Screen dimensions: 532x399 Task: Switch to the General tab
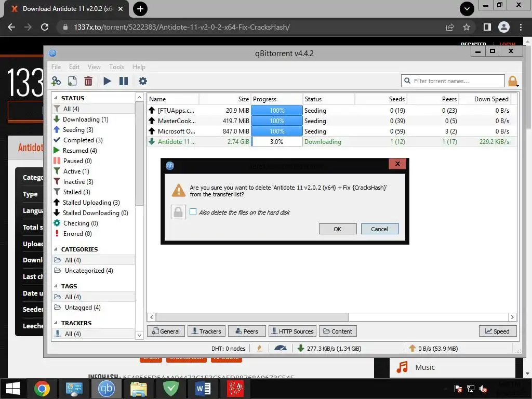point(166,331)
